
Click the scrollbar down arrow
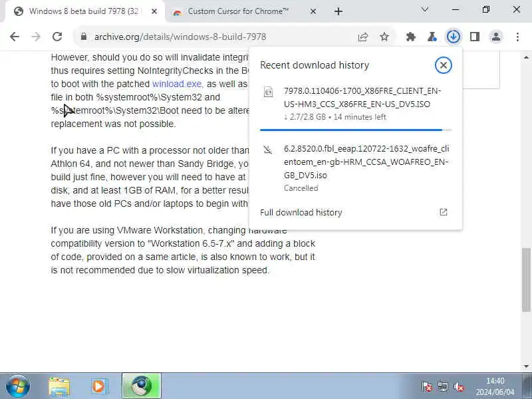526,366
